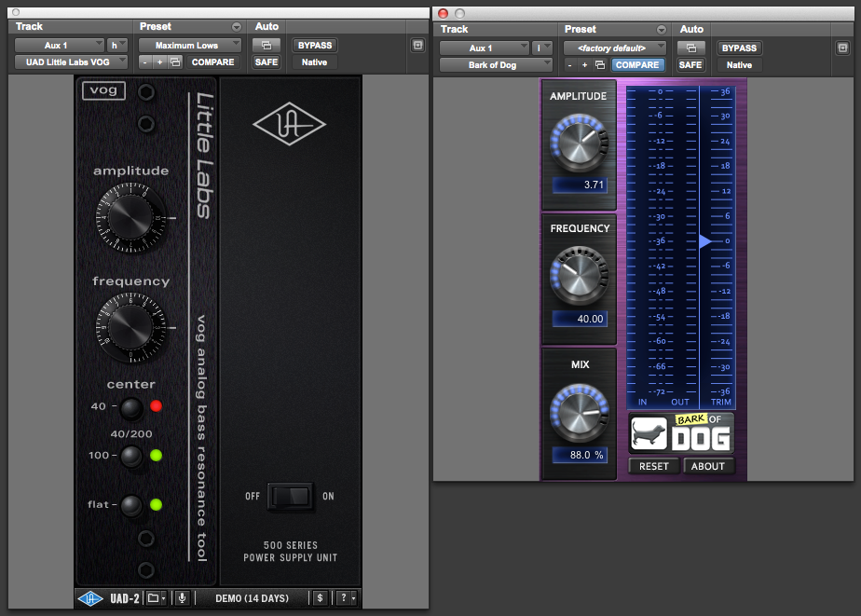861x616 pixels.
Task: Toggle BYPASS in VOG window
Action: click(x=315, y=46)
